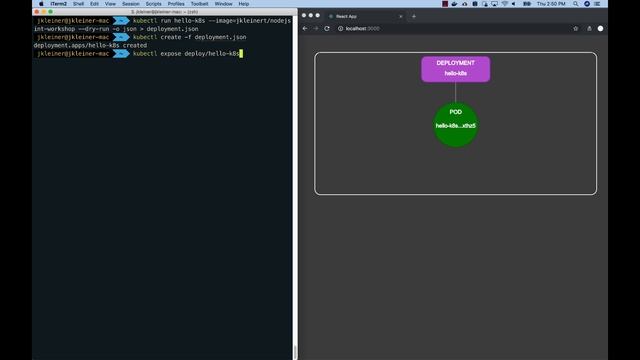Open the Wi-Fi status menu
The image size is (640, 360).
tap(504, 4)
